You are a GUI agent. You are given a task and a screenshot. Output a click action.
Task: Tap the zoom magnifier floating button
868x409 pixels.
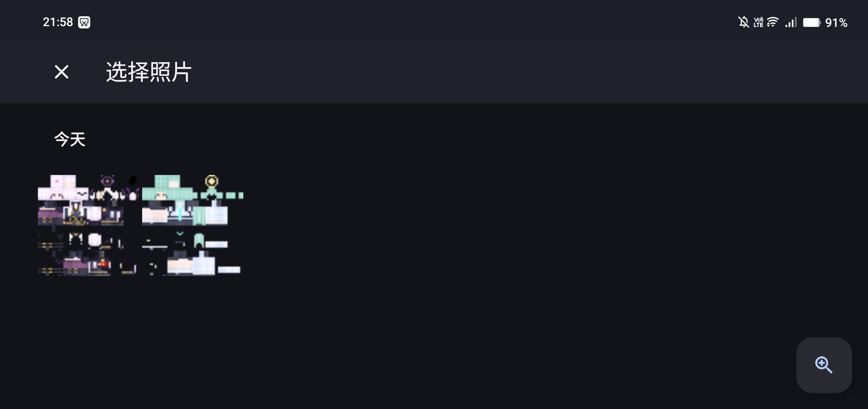pyautogui.click(x=824, y=365)
